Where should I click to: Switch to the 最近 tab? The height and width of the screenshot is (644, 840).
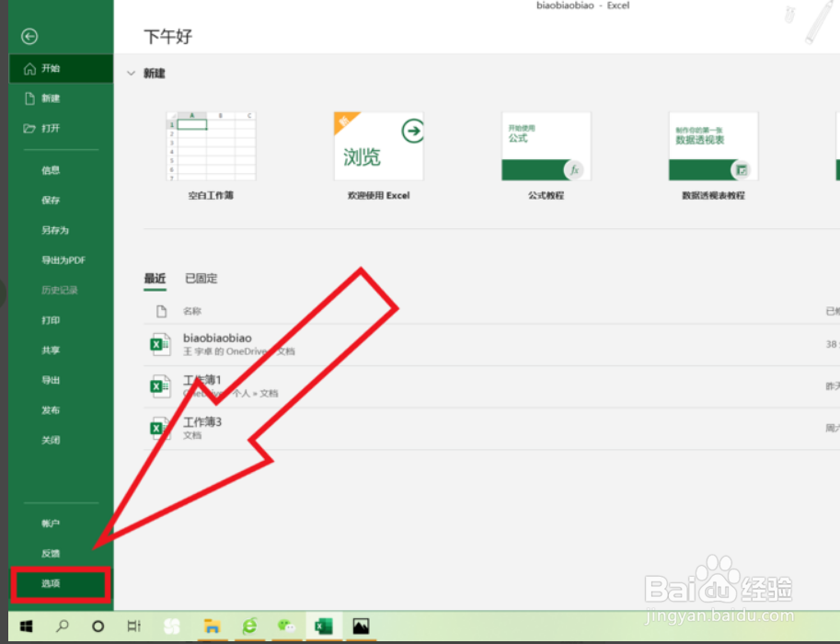(x=155, y=279)
